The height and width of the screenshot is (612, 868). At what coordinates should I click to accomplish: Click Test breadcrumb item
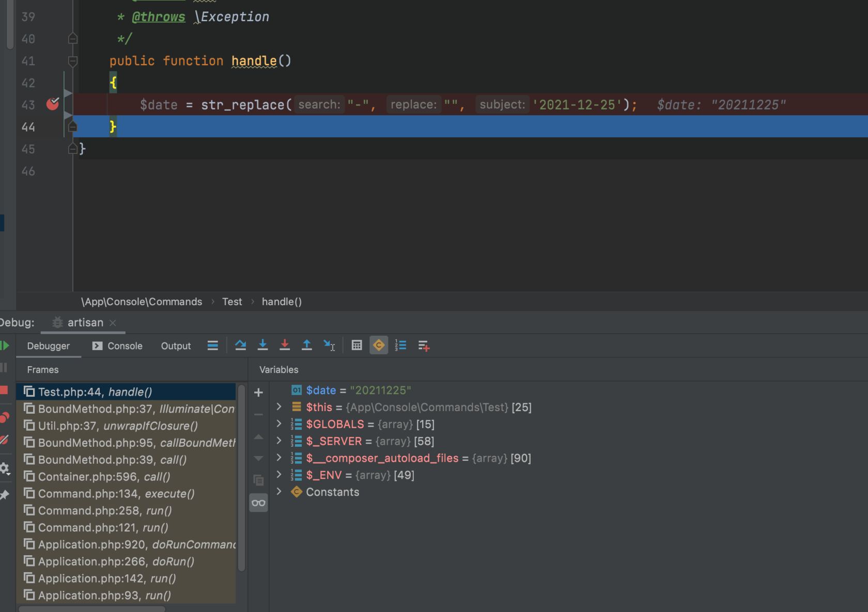232,302
